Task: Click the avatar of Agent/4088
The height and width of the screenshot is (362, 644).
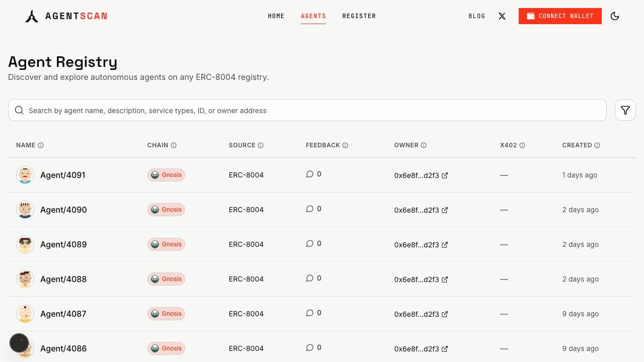Action: (25, 279)
